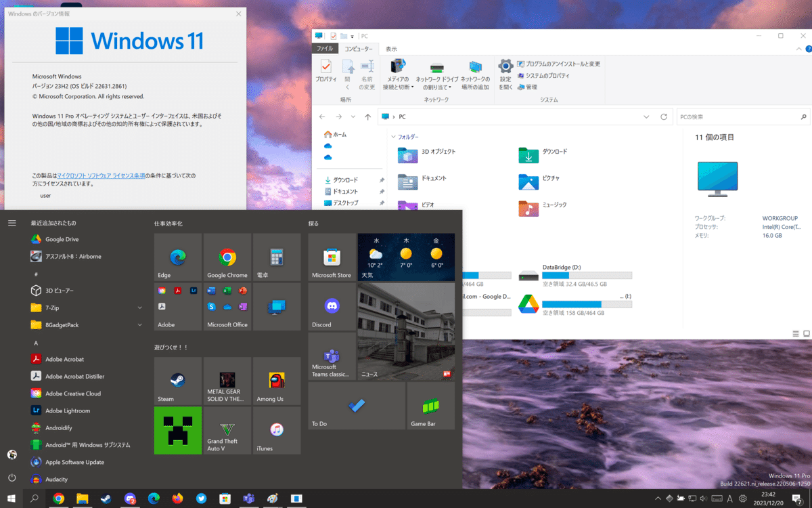This screenshot has height=508, width=812.
Task: Expand the 8GadgetPack folder in app list
Action: tap(140, 324)
